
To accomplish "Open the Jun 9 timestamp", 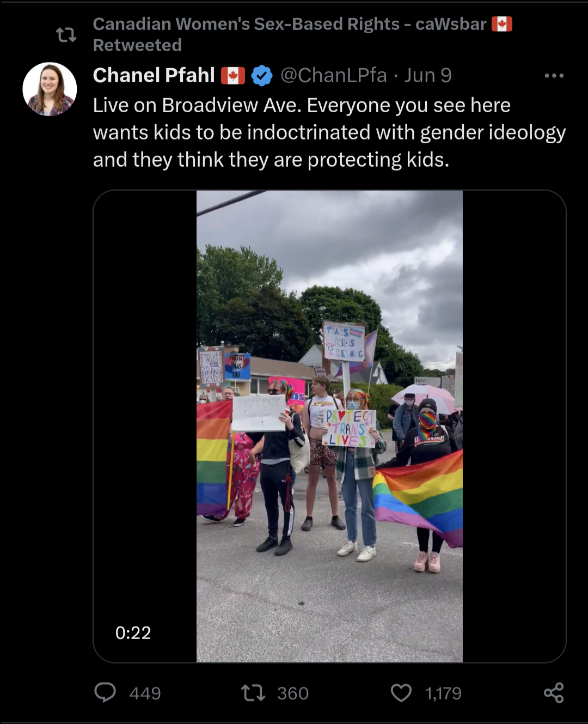I will (428, 75).
